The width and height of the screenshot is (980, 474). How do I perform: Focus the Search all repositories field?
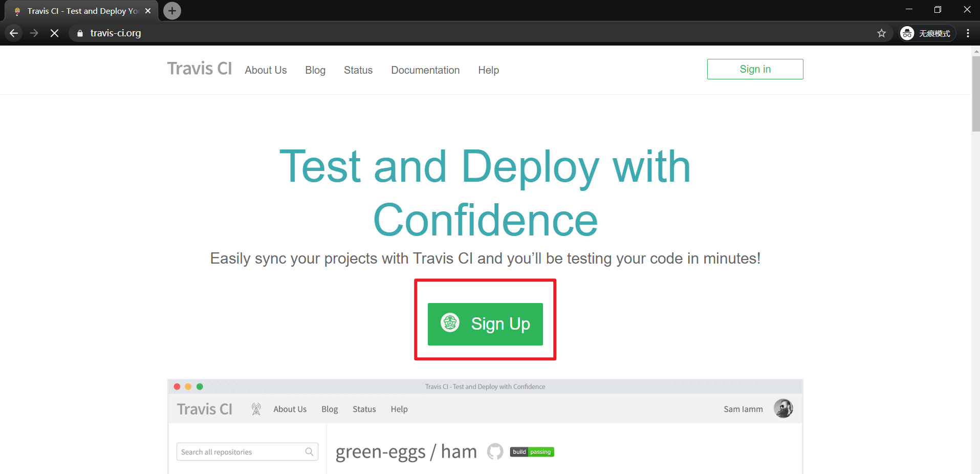click(247, 451)
